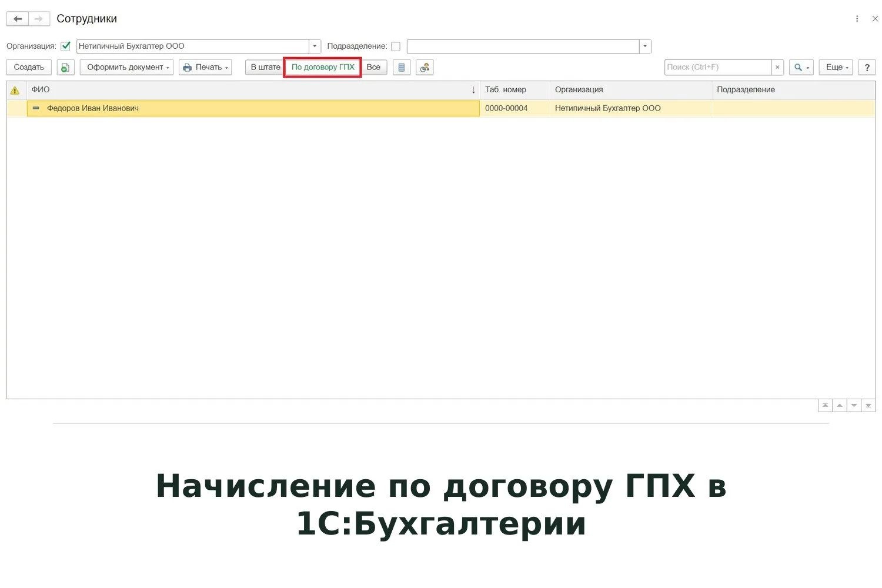This screenshot has width=882, height=588.
Task: Open help with the question mark button
Action: click(x=867, y=68)
